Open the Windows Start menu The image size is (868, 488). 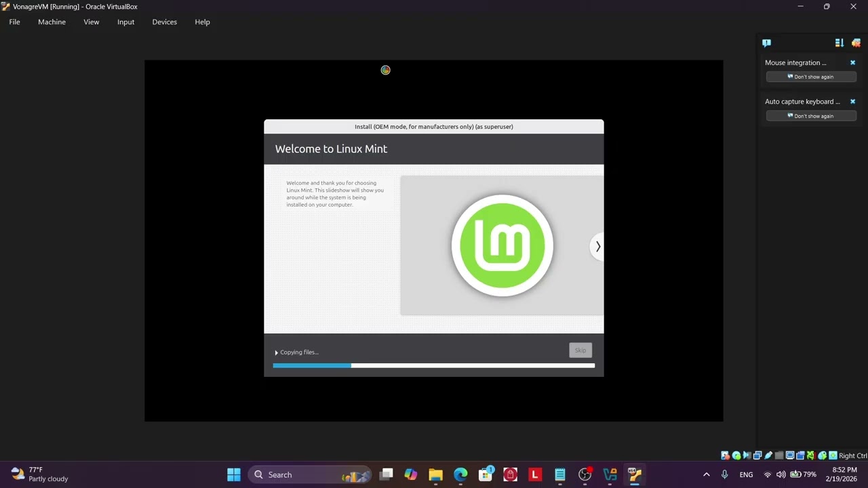234,474
